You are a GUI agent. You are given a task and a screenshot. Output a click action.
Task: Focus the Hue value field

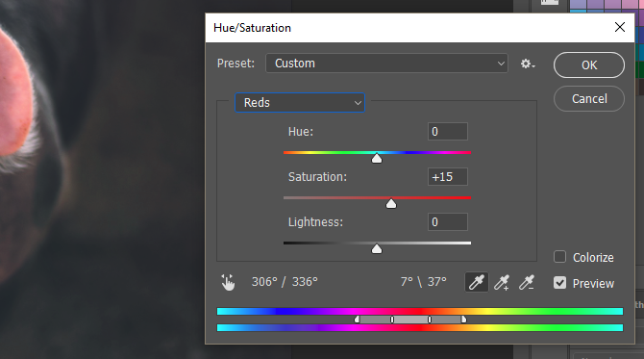(447, 132)
